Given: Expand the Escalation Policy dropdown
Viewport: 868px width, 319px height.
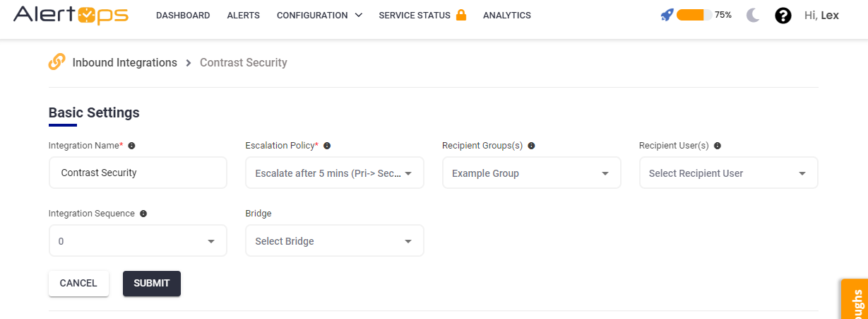Looking at the screenshot, I should pos(334,173).
